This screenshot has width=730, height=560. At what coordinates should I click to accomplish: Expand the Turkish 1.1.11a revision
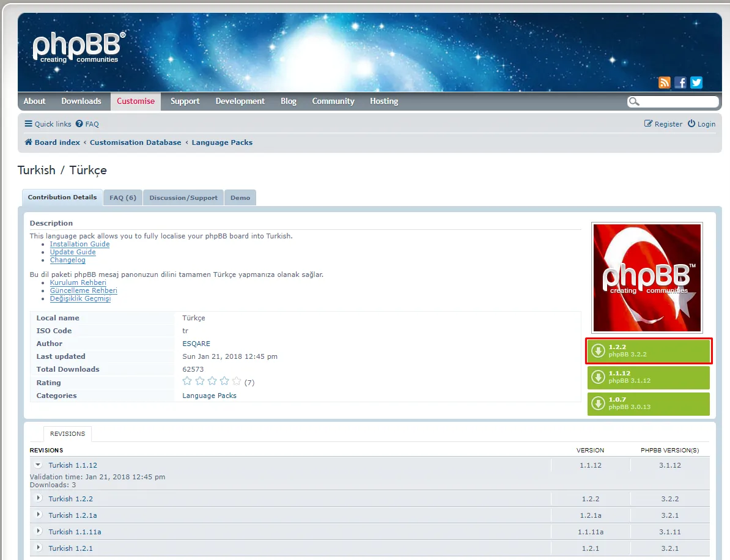click(x=39, y=531)
